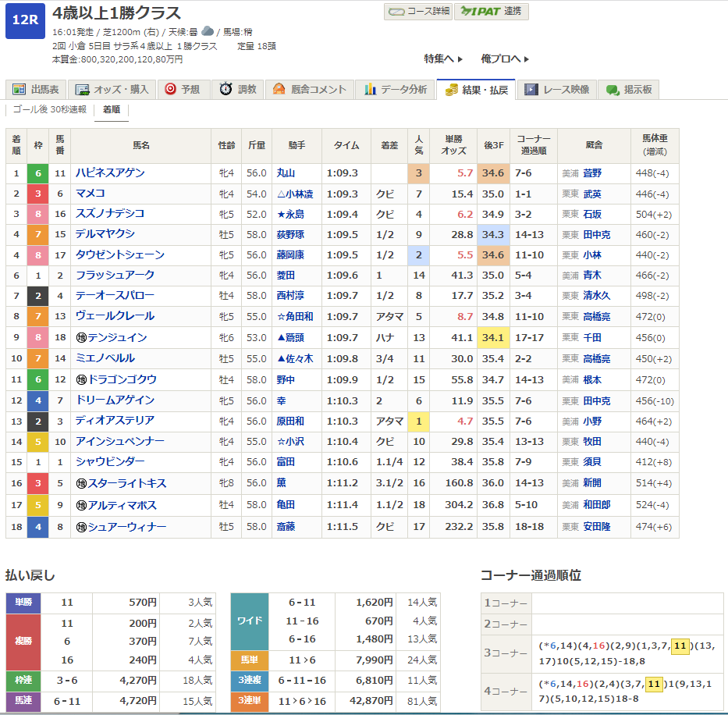Viewport: 728px width, 715px height.
Task: Click horse name タウゼントシェーン
Action: click(120, 254)
